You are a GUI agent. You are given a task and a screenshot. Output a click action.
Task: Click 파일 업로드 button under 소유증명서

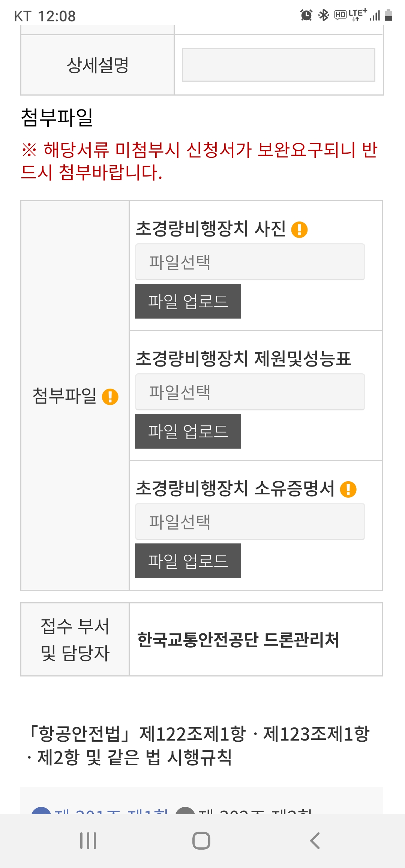click(x=188, y=561)
